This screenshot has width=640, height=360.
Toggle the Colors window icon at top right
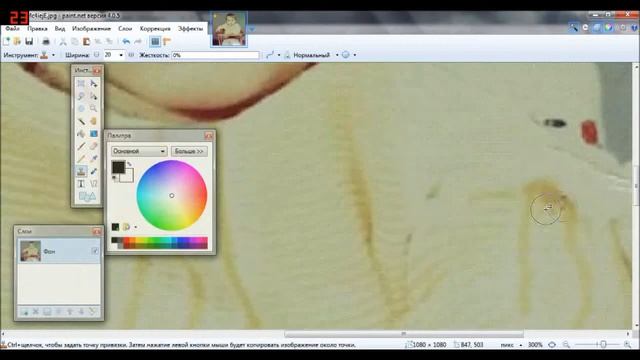click(x=609, y=28)
